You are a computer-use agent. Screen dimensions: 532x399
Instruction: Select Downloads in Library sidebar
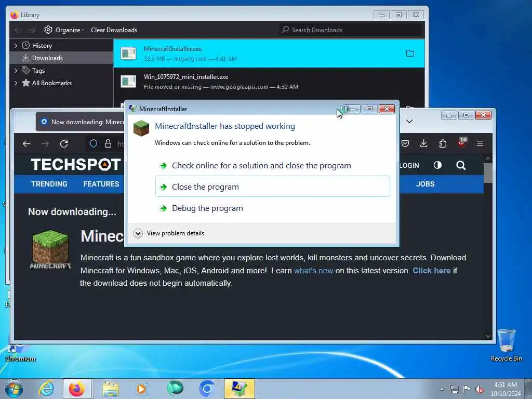pos(47,58)
